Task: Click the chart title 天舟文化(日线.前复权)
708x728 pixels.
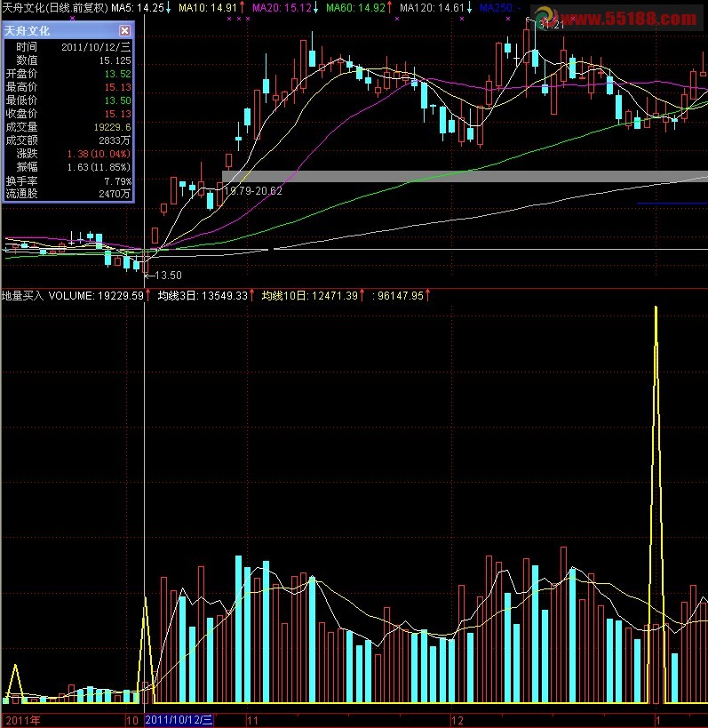Action: [x=55, y=8]
